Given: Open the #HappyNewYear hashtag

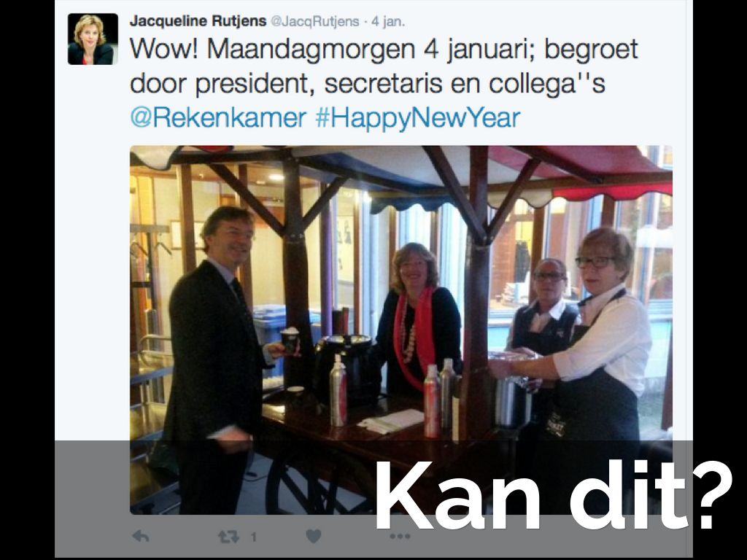Looking at the screenshot, I should 417,119.
